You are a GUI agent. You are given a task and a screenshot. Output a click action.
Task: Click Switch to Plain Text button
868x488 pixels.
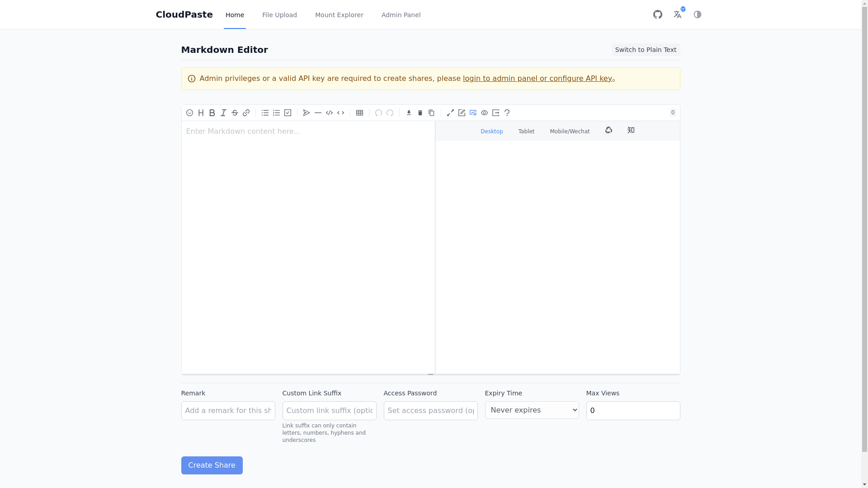(x=646, y=50)
